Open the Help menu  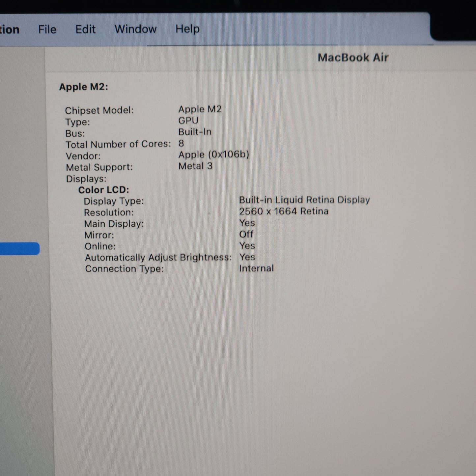pyautogui.click(x=187, y=29)
